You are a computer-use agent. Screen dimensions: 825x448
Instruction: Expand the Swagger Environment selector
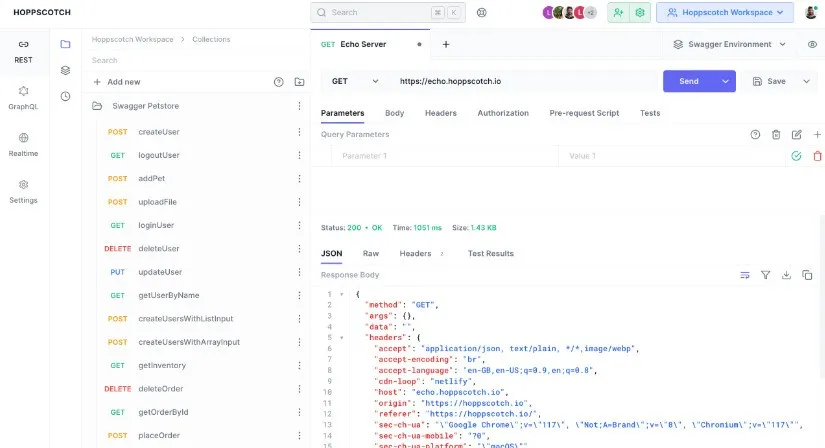click(x=729, y=44)
